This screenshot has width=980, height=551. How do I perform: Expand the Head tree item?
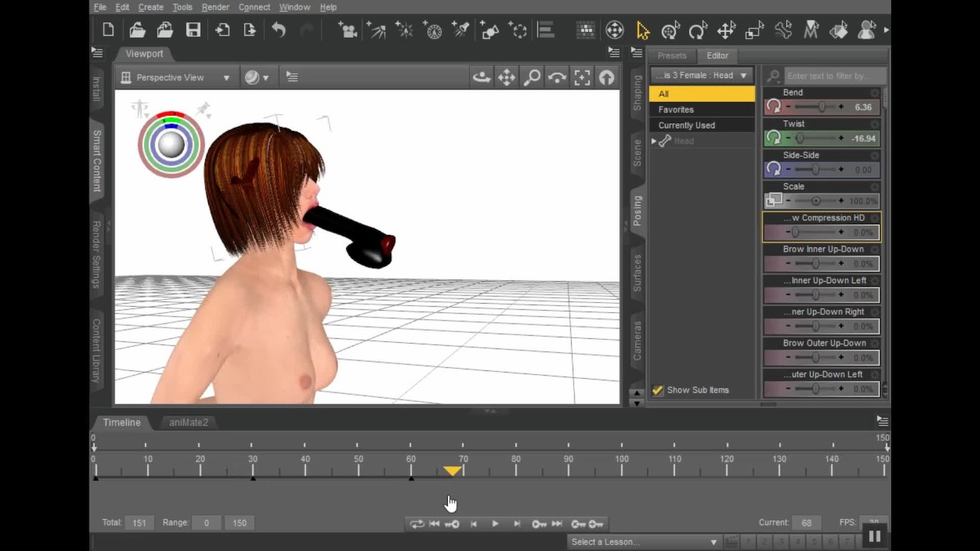pos(654,141)
